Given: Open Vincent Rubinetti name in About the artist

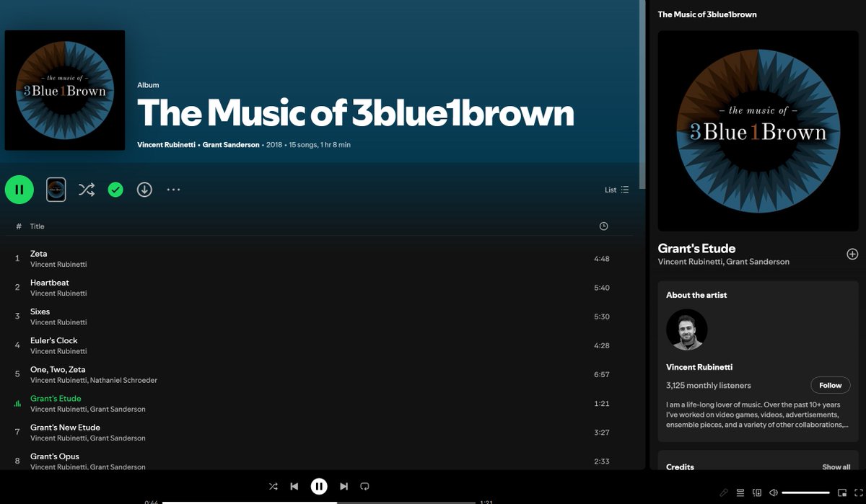Looking at the screenshot, I should pyautogui.click(x=701, y=368).
